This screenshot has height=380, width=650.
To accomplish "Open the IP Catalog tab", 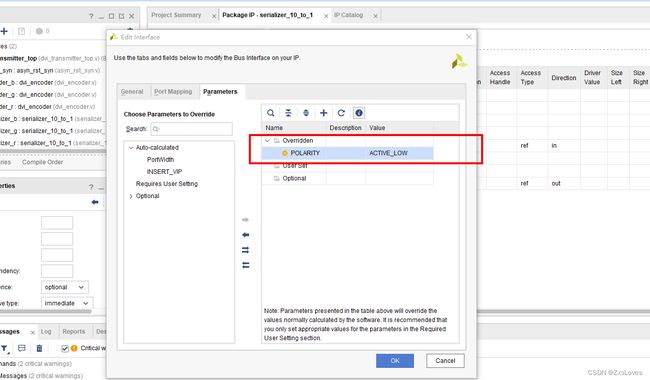I will pos(349,15).
